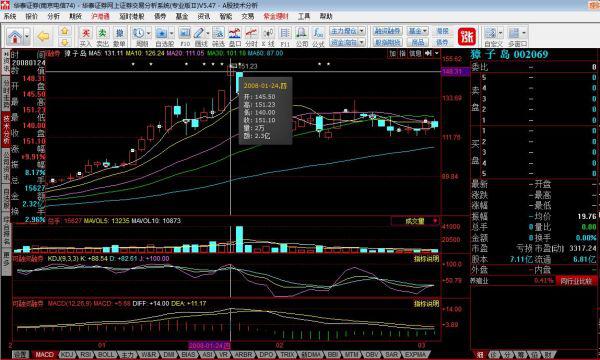
Task: Open the 周期 period dropdown arrow
Action: [148, 33]
